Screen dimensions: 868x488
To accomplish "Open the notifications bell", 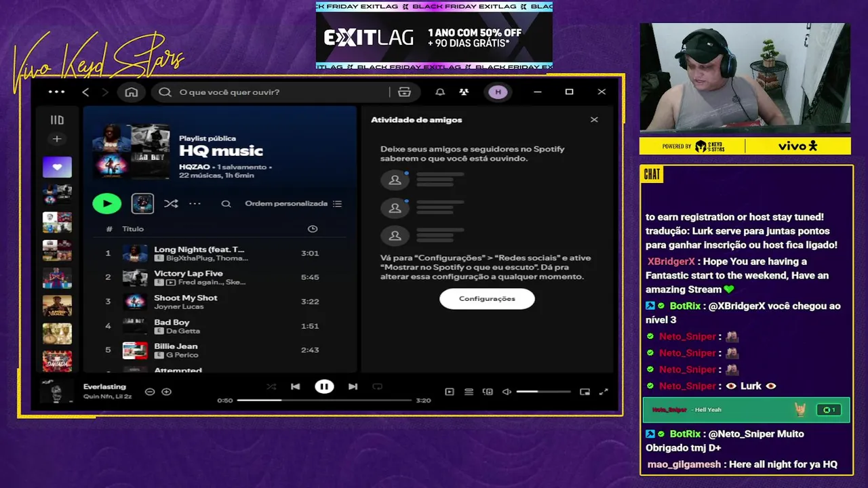I will tap(440, 92).
